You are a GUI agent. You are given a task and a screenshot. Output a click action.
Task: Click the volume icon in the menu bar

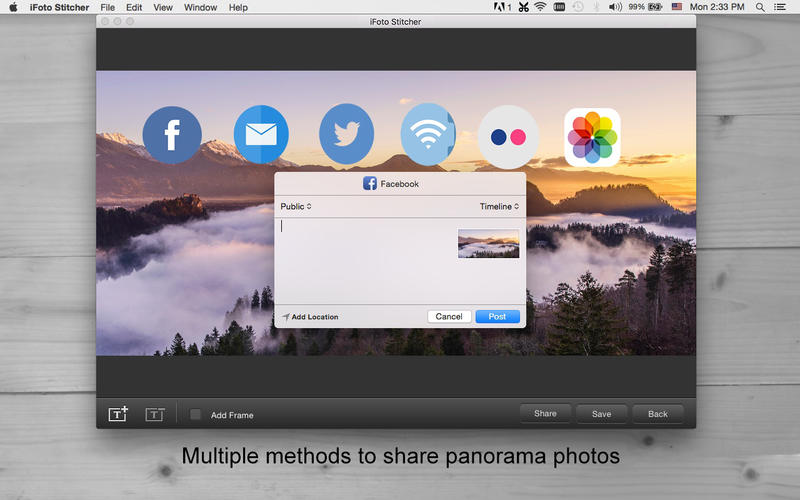pyautogui.click(x=615, y=7)
